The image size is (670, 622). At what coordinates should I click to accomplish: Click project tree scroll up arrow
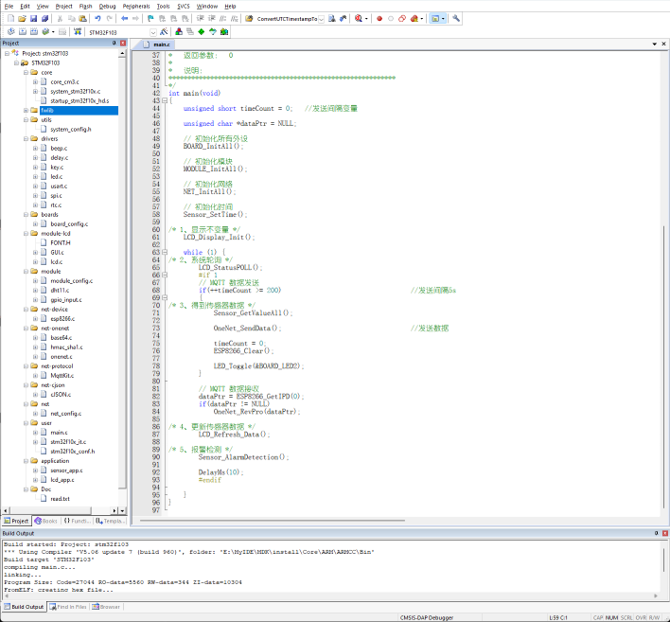point(122,53)
